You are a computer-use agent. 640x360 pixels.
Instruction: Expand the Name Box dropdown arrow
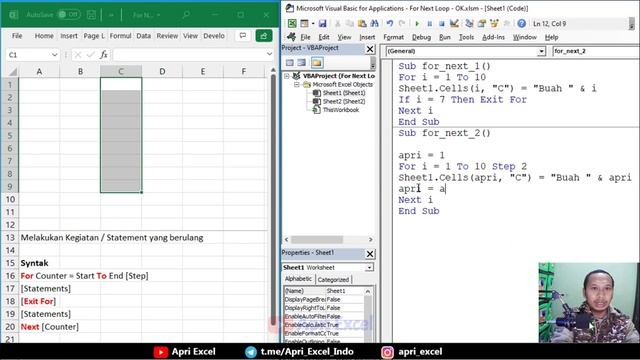coord(54,55)
